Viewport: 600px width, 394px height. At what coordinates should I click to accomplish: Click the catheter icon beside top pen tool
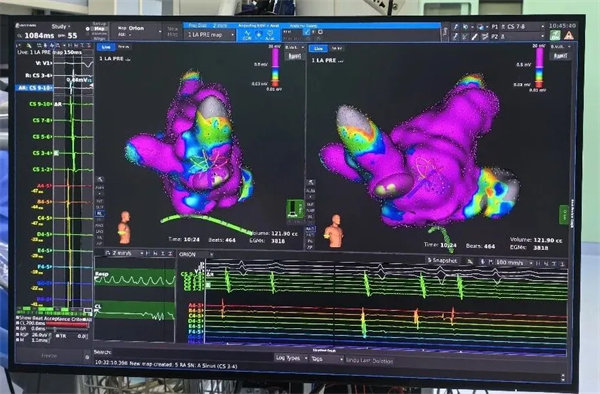(x=466, y=27)
